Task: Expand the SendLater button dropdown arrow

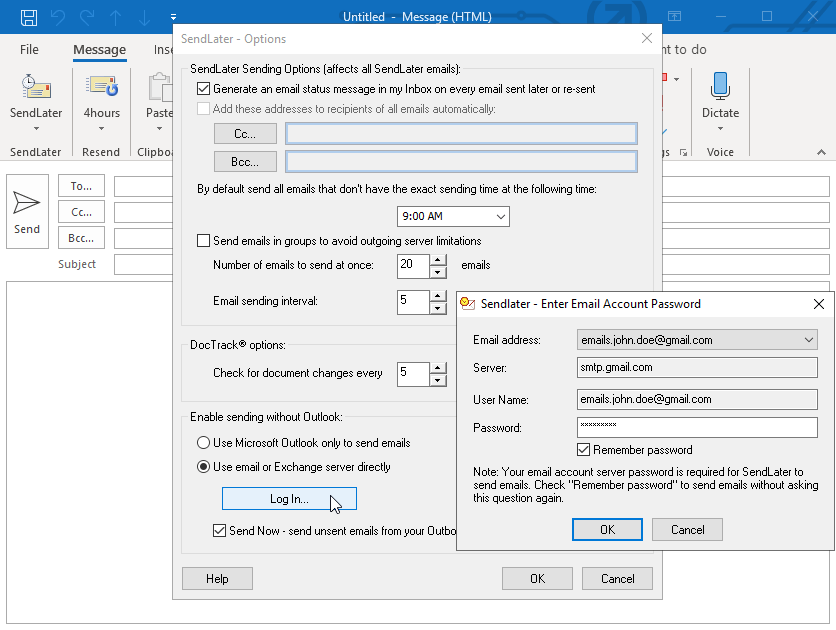Action: click(36, 128)
